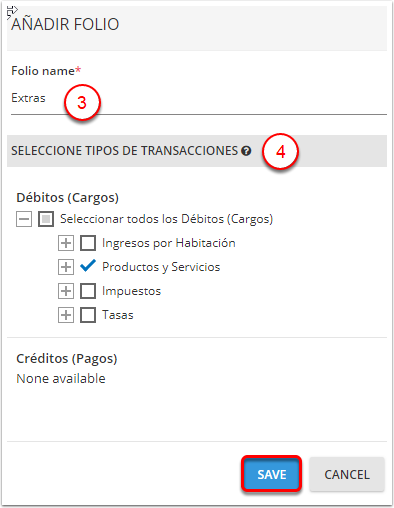Enable the Impuestos checkbox

click(x=88, y=291)
